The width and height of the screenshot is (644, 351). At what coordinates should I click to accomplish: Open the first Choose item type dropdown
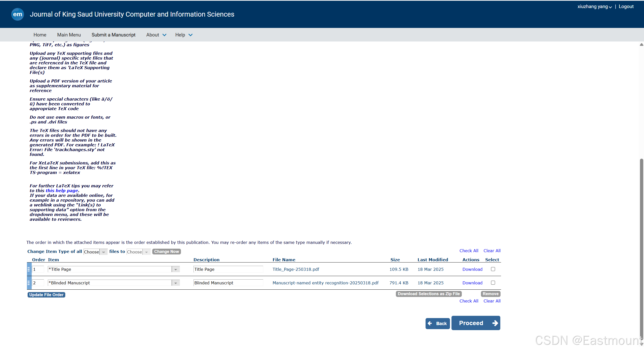(x=95, y=252)
